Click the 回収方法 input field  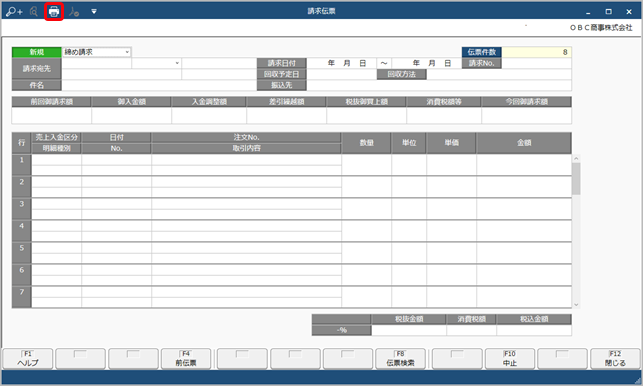[499, 74]
